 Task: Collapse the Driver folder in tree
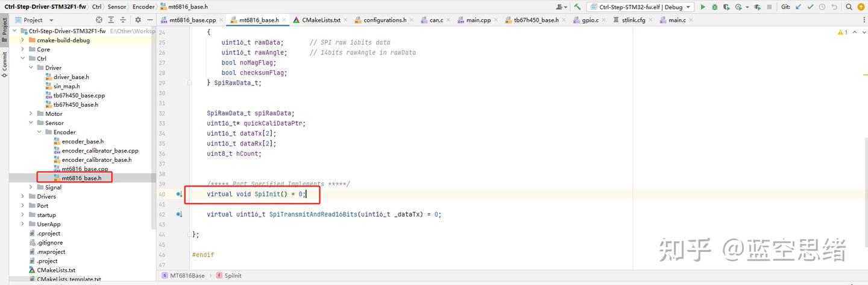click(31, 68)
